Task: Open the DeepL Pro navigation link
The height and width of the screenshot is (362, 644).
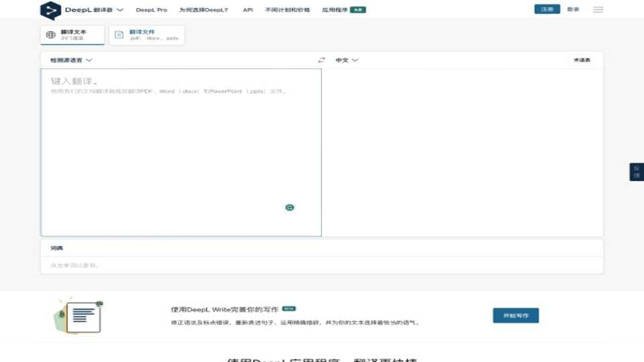Action: (x=152, y=10)
